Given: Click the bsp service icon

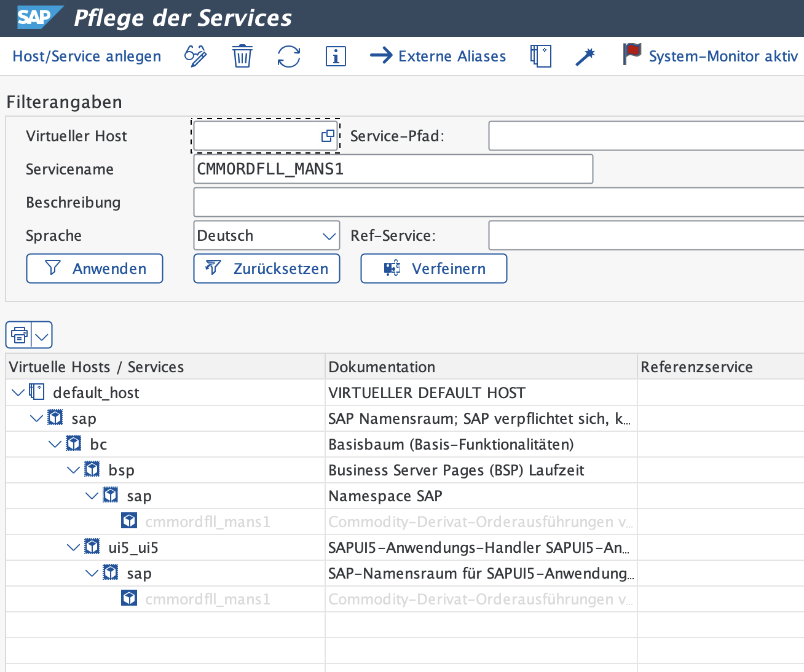Looking at the screenshot, I should 92,469.
